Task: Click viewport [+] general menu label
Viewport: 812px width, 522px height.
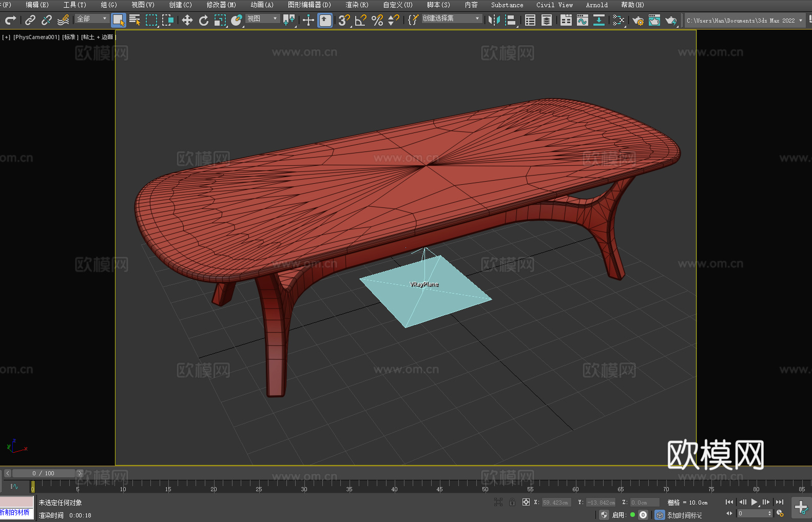Action: [x=6, y=37]
